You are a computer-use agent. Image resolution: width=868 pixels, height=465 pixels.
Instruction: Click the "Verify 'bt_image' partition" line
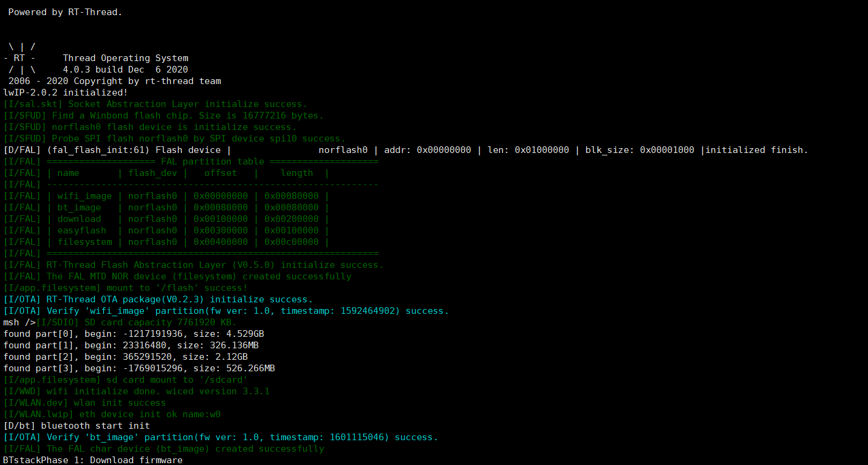tap(221, 437)
